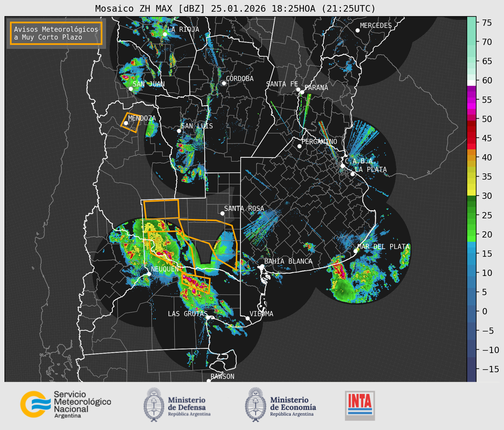The height and width of the screenshot is (430, 504).
Task: Click the SAN LUIS city label
Action: pyautogui.click(x=197, y=126)
